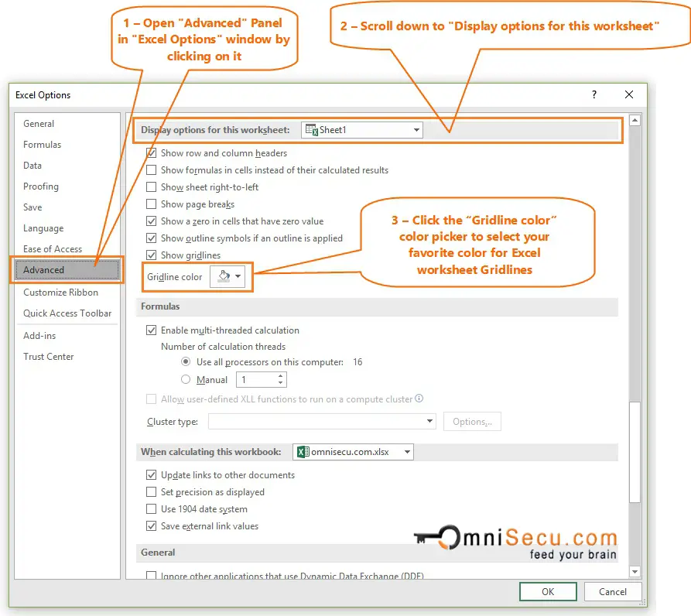Click the Help question mark icon
This screenshot has height=616, width=691.
click(594, 94)
